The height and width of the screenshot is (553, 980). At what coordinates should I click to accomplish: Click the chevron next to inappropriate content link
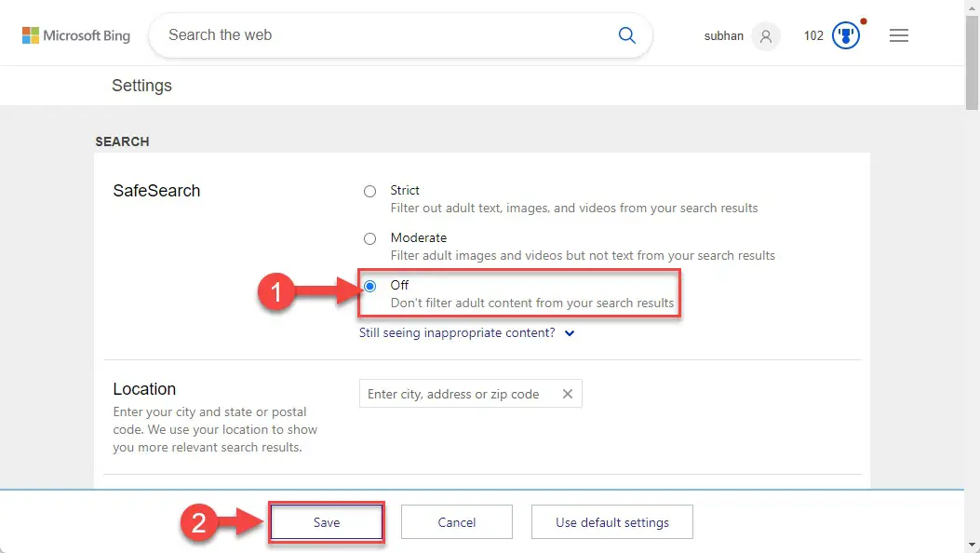[569, 332]
